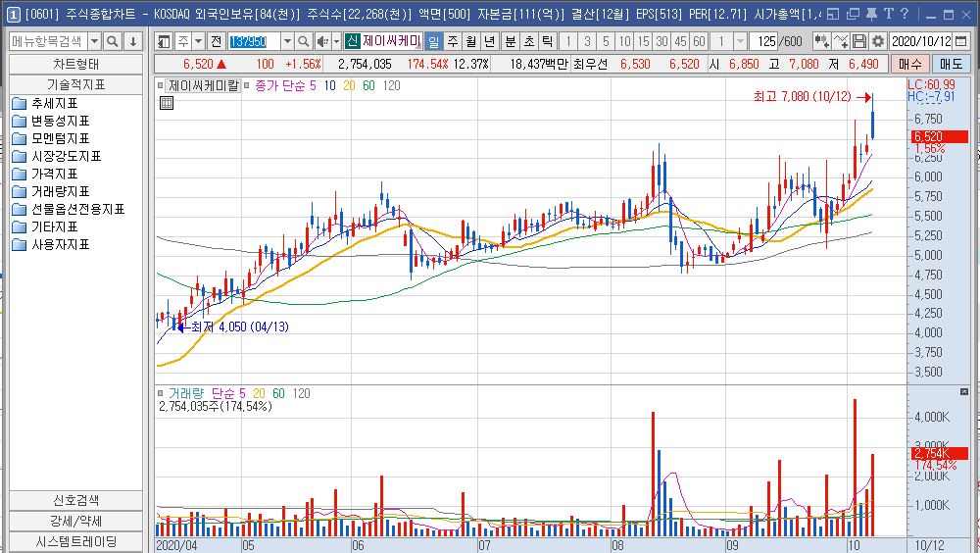Open 시장강도지표 folder
The width and height of the screenshot is (980, 553).
(x=56, y=157)
